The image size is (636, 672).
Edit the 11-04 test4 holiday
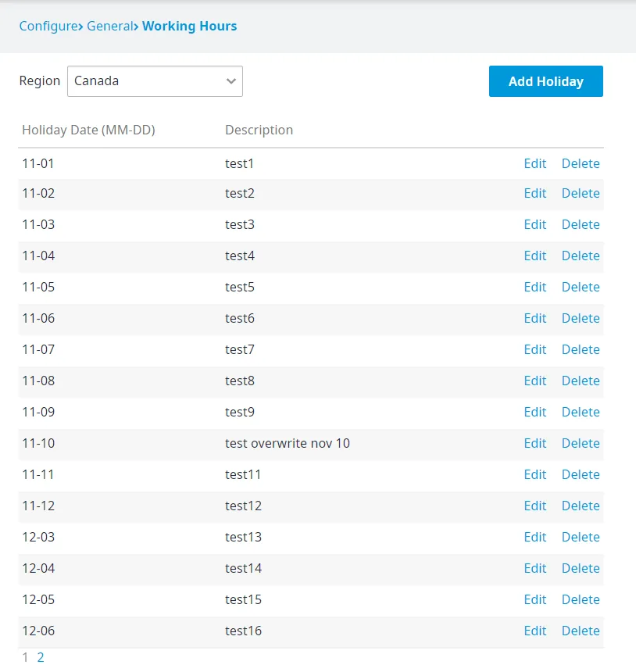(535, 256)
